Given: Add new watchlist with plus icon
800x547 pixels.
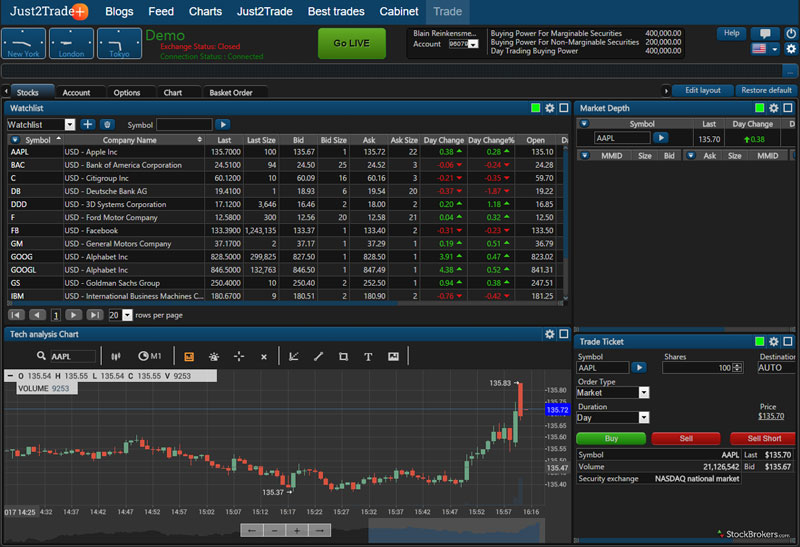Looking at the screenshot, I should pos(88,124).
